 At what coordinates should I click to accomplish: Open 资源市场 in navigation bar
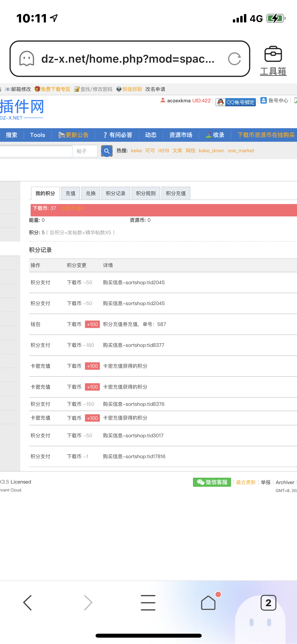click(x=181, y=135)
